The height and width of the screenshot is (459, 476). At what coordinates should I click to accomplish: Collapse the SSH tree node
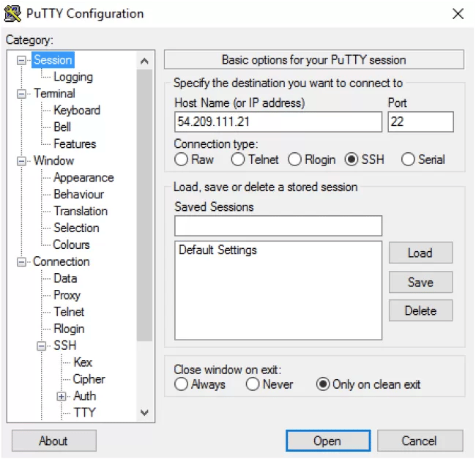[41, 346]
